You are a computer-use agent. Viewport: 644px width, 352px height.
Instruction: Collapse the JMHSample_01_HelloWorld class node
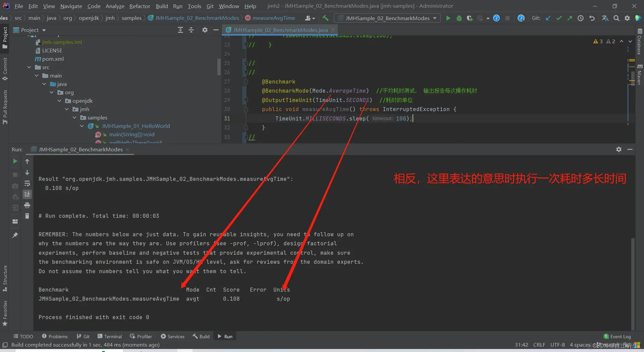(82, 126)
